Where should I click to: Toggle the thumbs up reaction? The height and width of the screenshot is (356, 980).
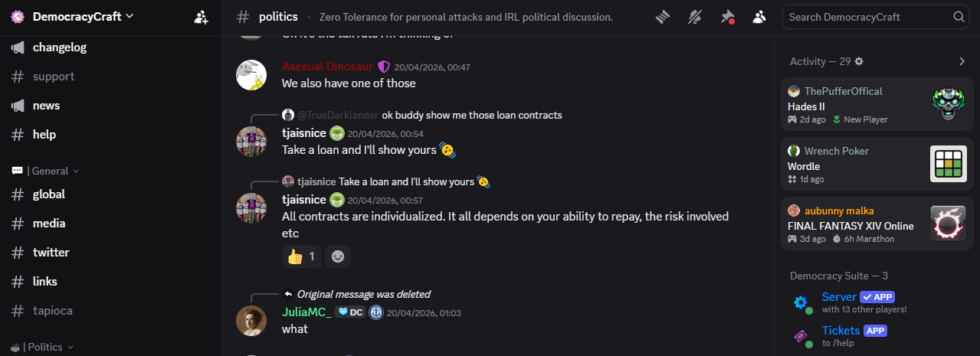coord(301,256)
